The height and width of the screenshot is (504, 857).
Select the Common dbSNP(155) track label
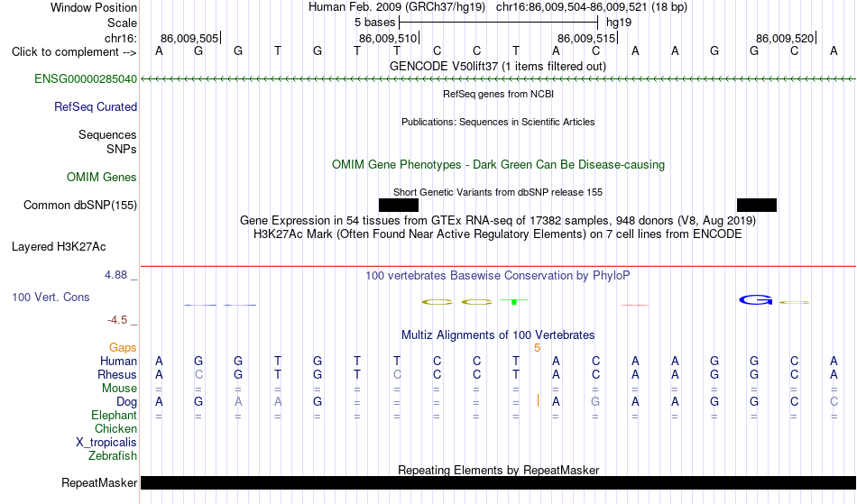click(x=80, y=206)
